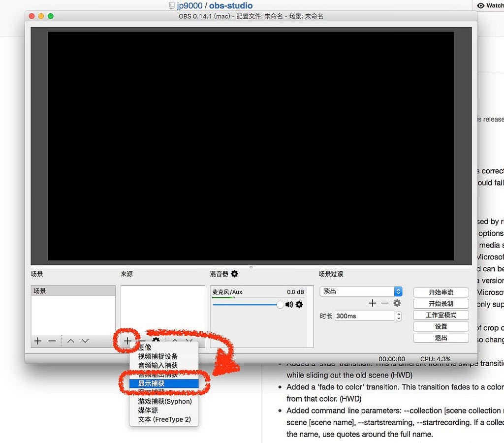Click the 时长 300ms duration field
The height and width of the screenshot is (443, 504).
[x=364, y=316]
